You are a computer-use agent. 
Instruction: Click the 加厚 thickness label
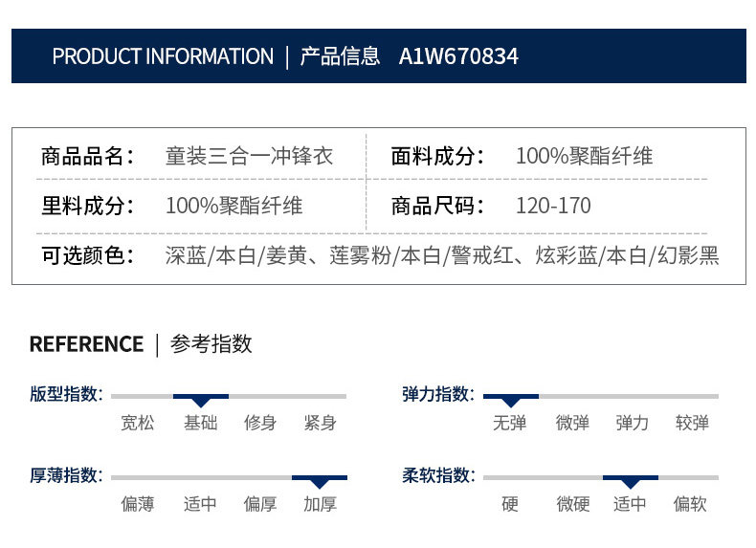(320, 504)
